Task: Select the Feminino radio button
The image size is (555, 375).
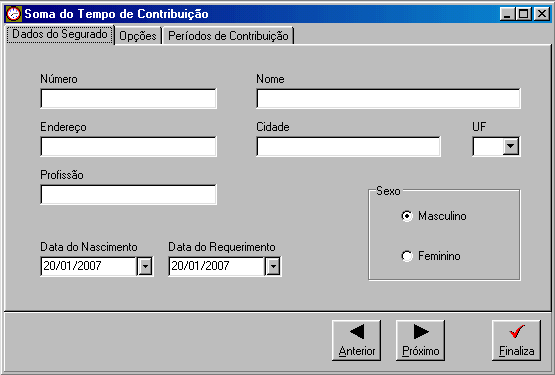Action: 407,256
